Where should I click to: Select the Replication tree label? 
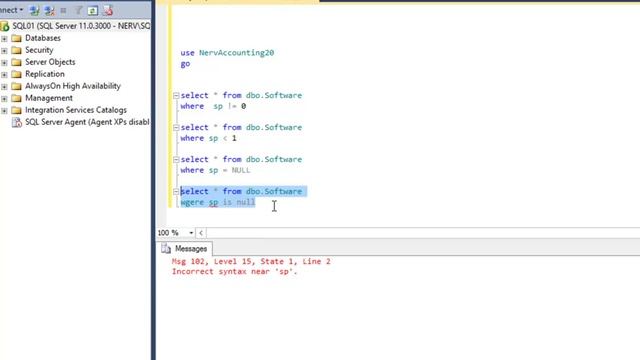[x=45, y=74]
